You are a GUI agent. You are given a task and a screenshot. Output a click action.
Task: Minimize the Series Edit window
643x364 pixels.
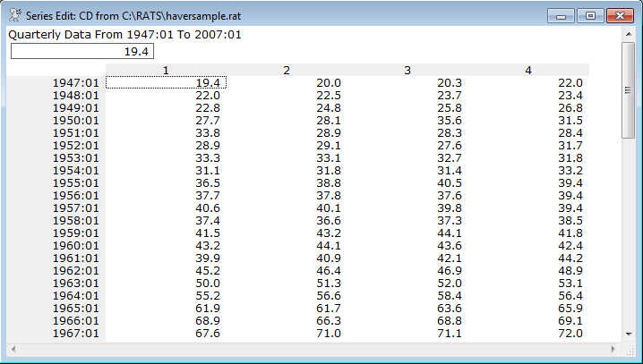[x=562, y=15]
